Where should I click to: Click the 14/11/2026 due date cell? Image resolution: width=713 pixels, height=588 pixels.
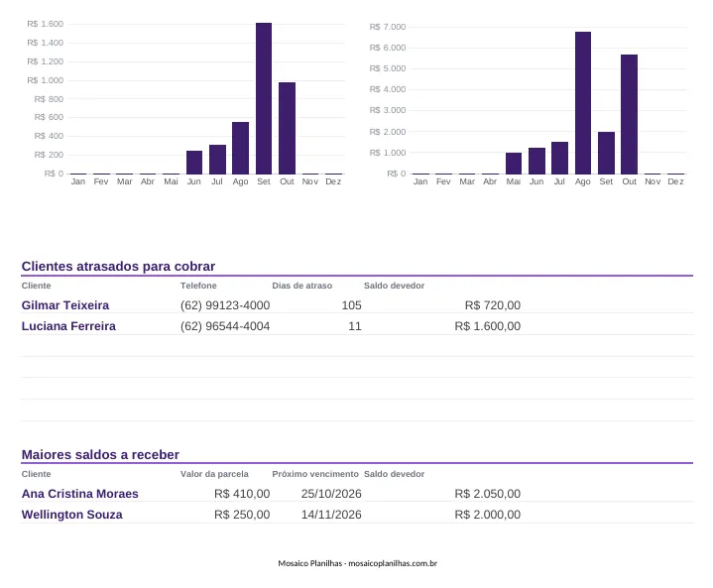(331, 515)
